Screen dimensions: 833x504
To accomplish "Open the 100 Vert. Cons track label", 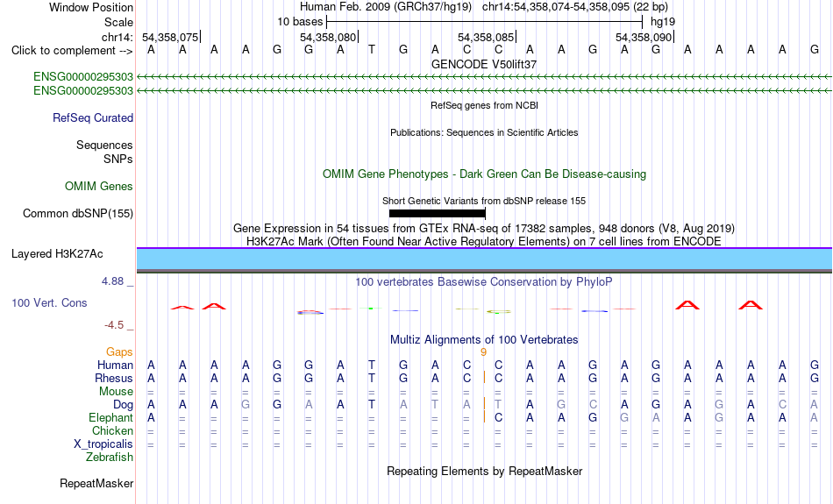I will tap(49, 302).
